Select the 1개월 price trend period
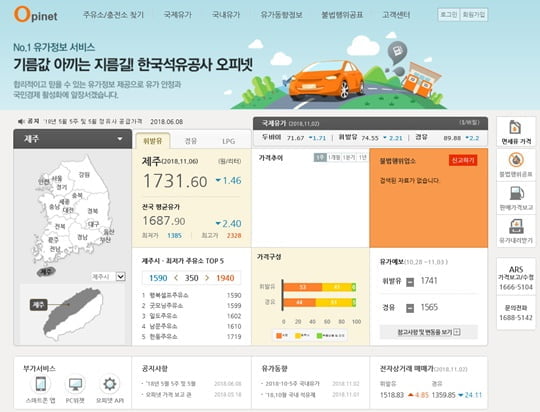Image resolution: width=540 pixels, height=412 pixels. [x=334, y=157]
